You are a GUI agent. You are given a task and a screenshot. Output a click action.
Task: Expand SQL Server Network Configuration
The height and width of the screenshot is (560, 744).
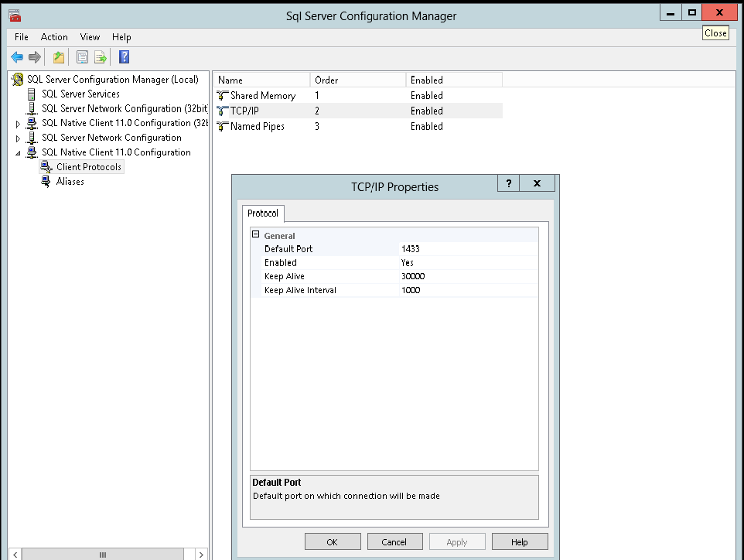(17, 138)
